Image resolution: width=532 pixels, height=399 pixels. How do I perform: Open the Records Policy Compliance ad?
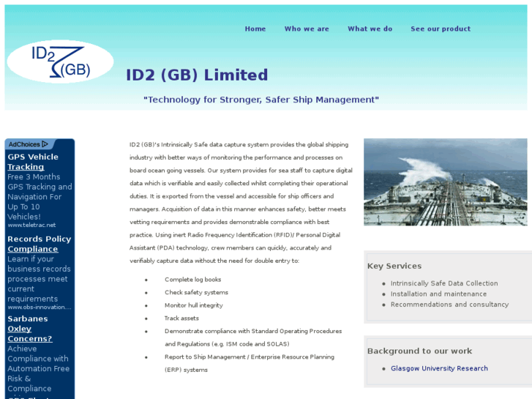[x=40, y=244]
